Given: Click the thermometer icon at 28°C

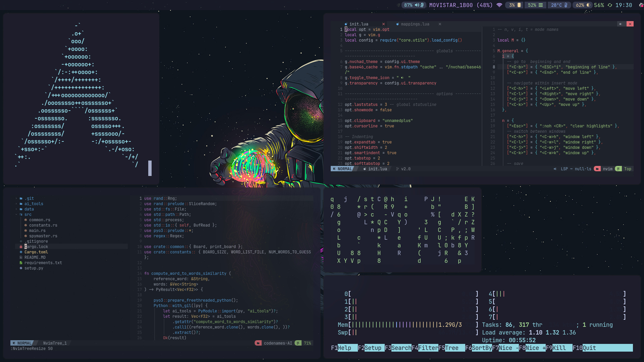Looking at the screenshot, I should tap(566, 5).
